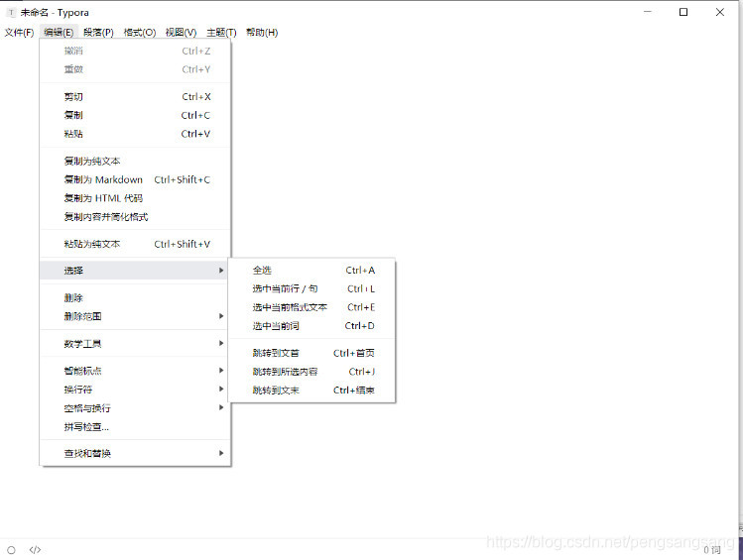Choose 删除 from the edit menu
The image size is (743, 560).
[x=136, y=297]
